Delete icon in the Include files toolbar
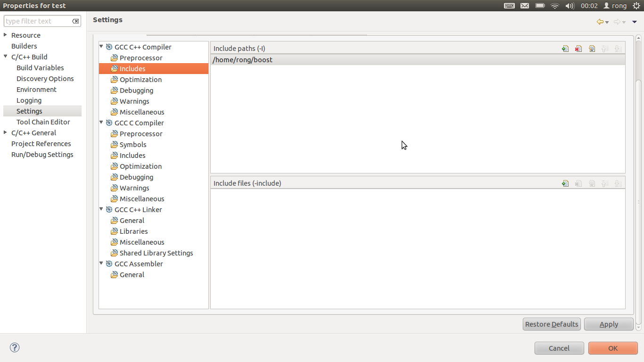Image resolution: width=644 pixels, height=362 pixels. (x=578, y=183)
